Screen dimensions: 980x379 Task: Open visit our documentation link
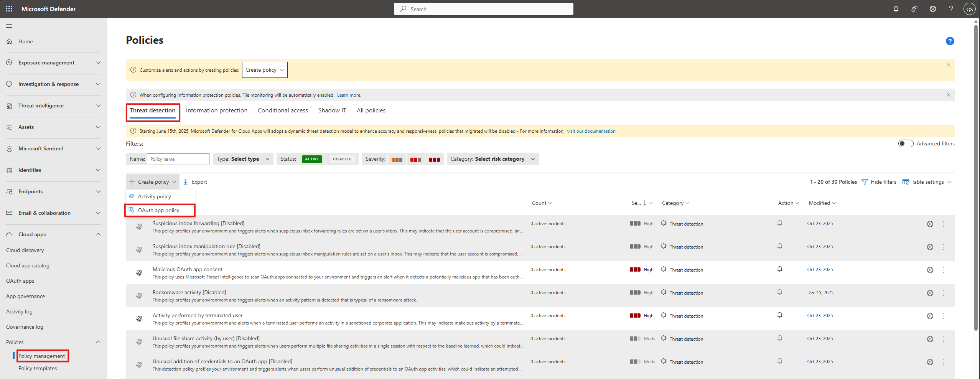pyautogui.click(x=591, y=131)
